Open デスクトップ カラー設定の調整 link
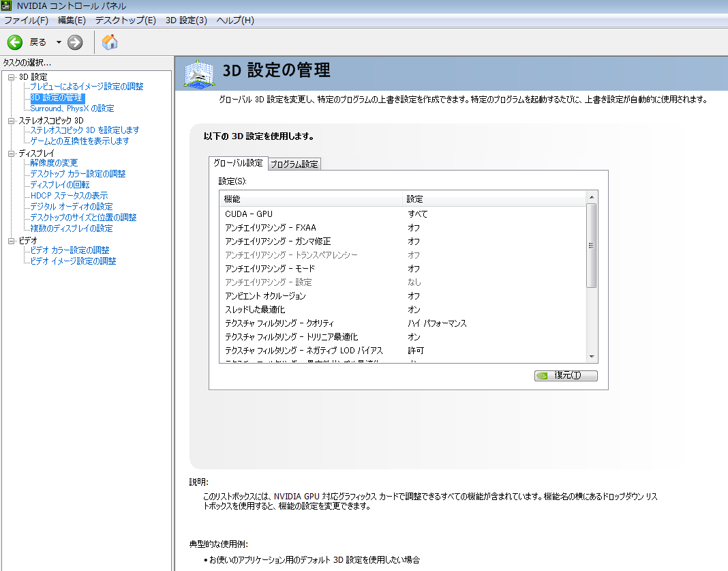728x571 pixels. coord(78,174)
